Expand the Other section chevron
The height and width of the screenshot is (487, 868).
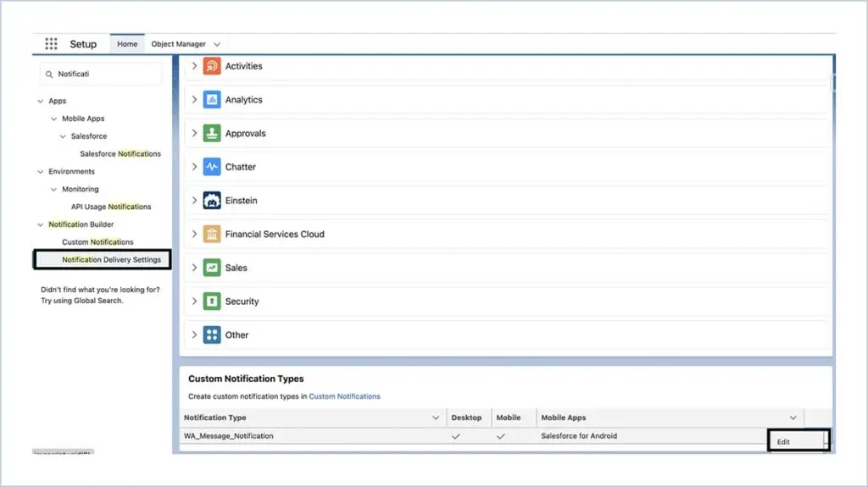click(x=194, y=335)
